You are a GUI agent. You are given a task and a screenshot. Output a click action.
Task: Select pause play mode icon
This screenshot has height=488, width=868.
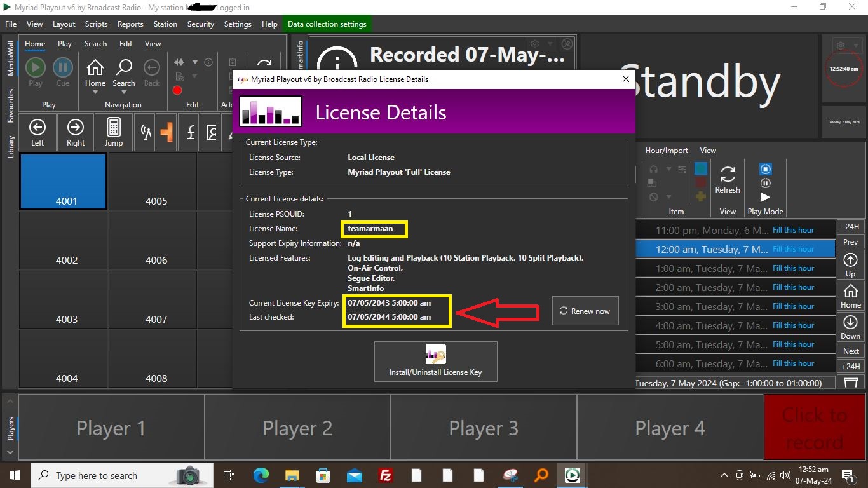766,183
